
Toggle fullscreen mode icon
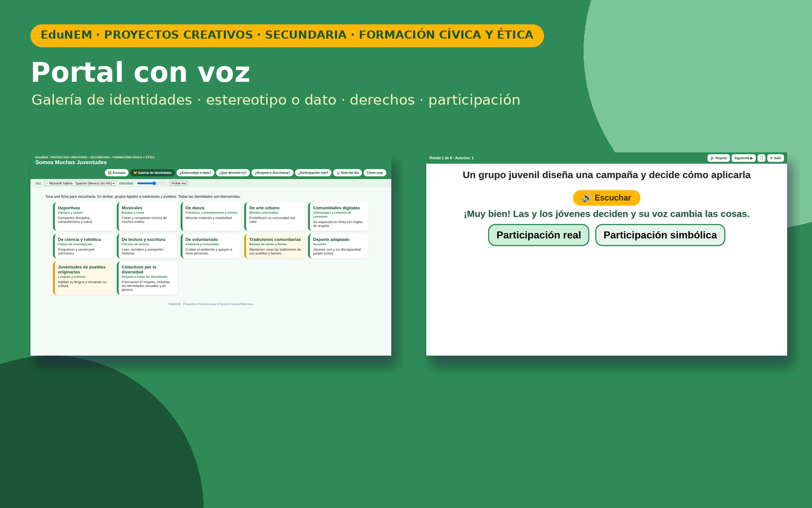coord(761,158)
